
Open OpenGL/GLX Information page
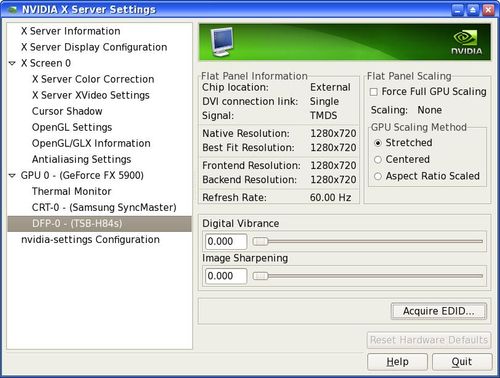coord(91,143)
